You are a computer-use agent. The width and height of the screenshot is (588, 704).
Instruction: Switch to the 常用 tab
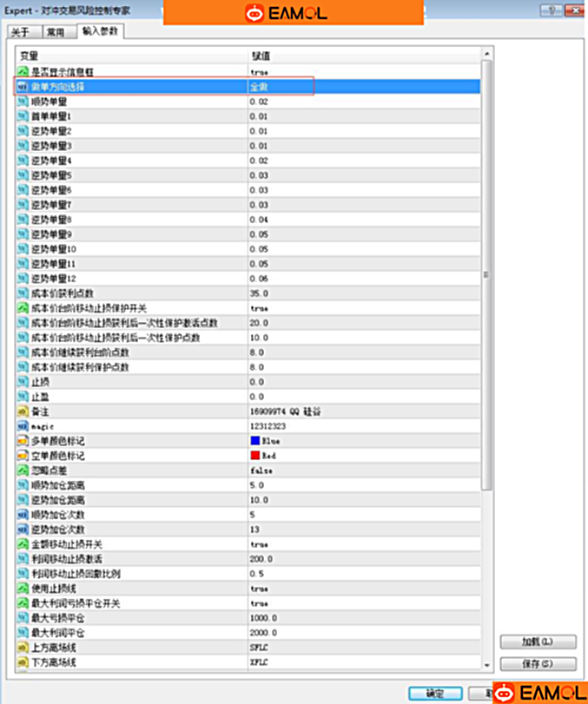click(59, 32)
